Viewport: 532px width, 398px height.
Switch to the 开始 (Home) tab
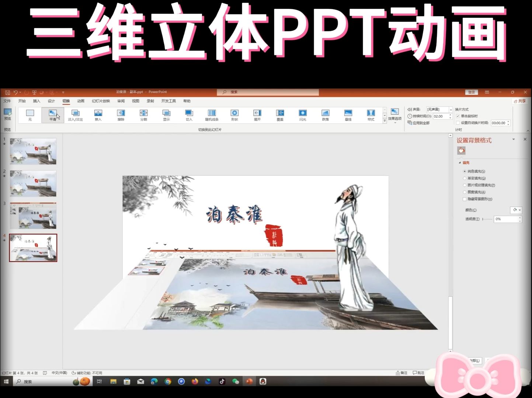coord(22,101)
